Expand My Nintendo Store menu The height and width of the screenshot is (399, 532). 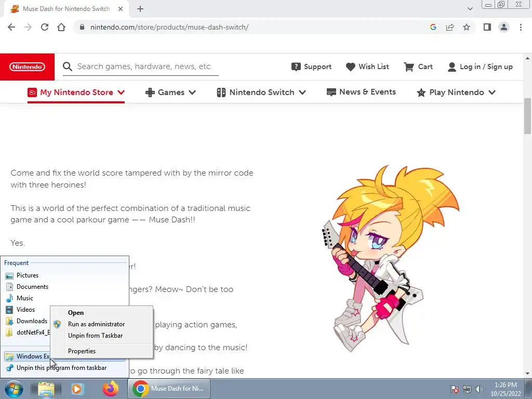point(76,92)
